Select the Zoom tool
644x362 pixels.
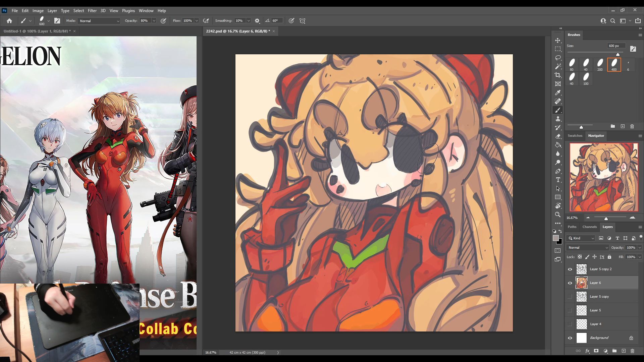coord(558,215)
